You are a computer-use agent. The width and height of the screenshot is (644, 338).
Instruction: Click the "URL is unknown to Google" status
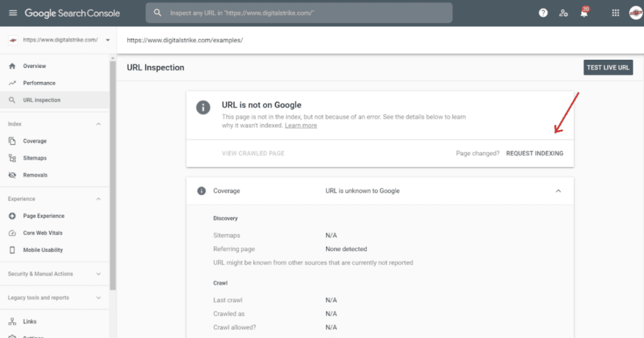[x=362, y=191]
